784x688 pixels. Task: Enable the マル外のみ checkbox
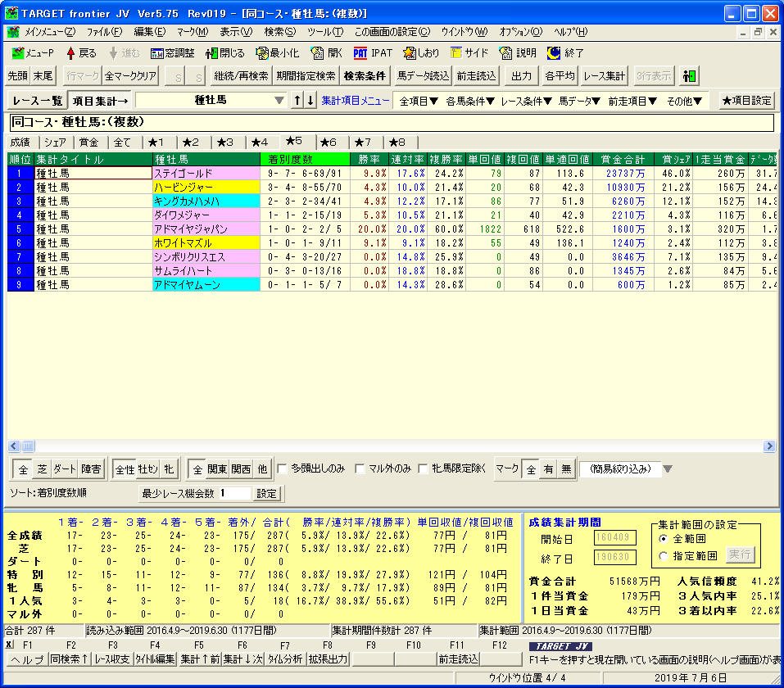(360, 468)
